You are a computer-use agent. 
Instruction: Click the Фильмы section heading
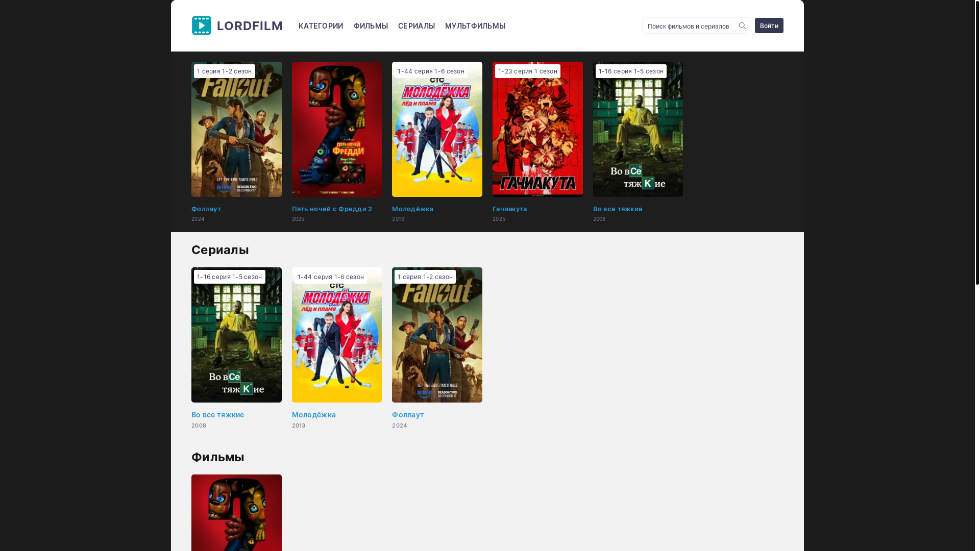pyautogui.click(x=218, y=457)
